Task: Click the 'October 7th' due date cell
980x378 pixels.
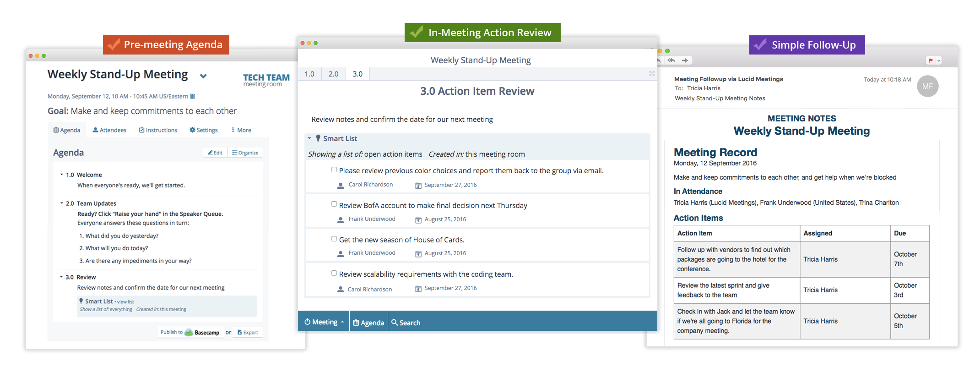Action: [x=910, y=259]
